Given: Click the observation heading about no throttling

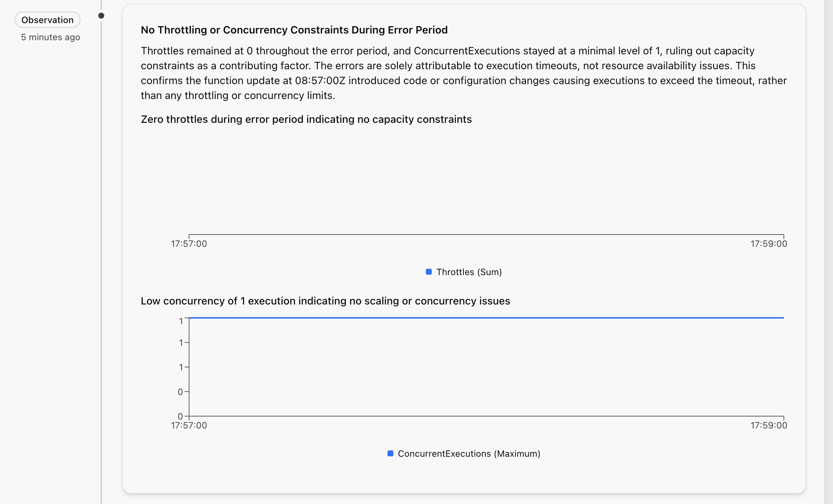Looking at the screenshot, I should (x=294, y=30).
